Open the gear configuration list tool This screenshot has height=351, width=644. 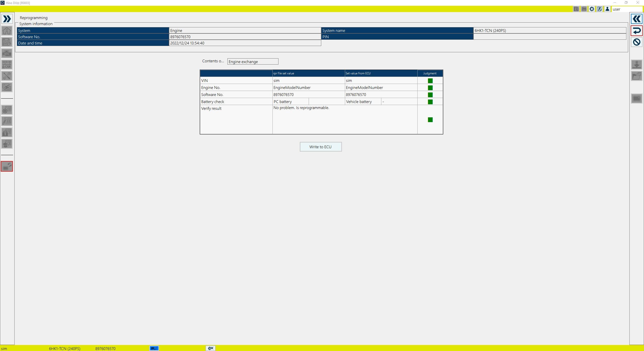click(x=7, y=110)
